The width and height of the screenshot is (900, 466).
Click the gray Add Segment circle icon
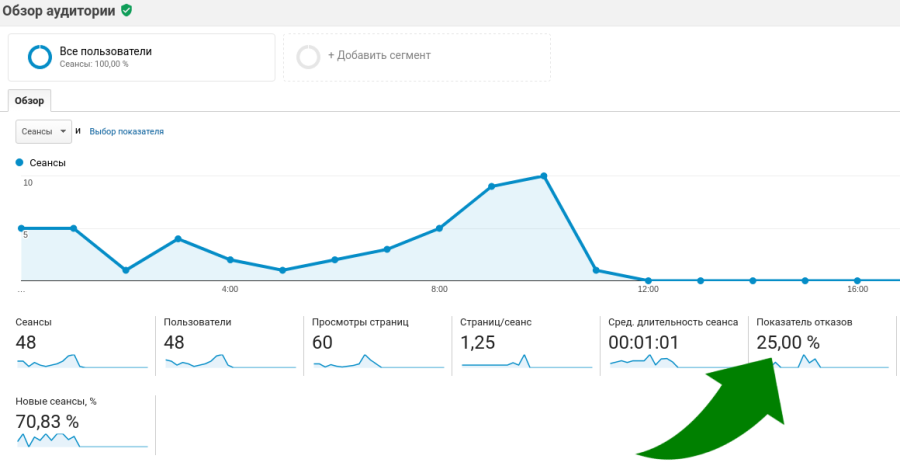[309, 56]
